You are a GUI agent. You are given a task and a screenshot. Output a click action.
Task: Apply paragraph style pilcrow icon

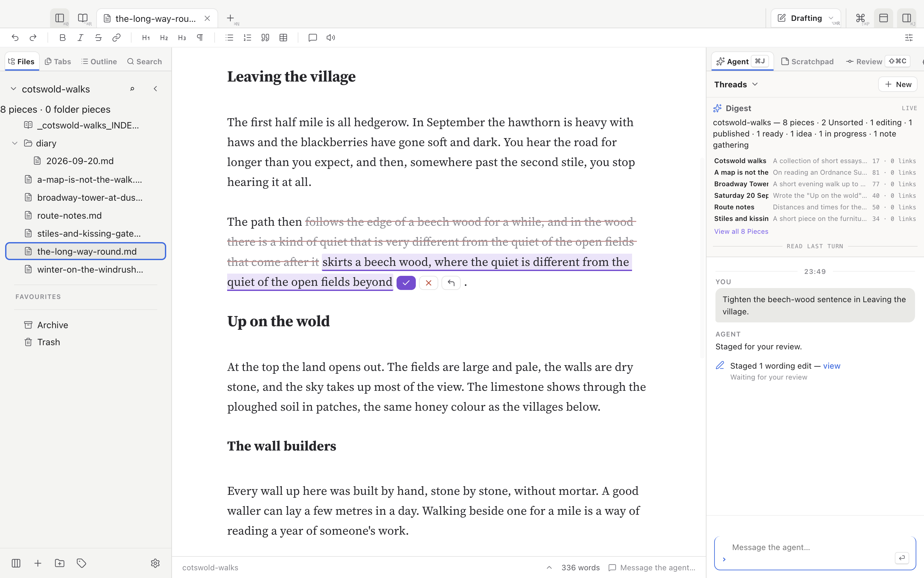click(x=200, y=38)
